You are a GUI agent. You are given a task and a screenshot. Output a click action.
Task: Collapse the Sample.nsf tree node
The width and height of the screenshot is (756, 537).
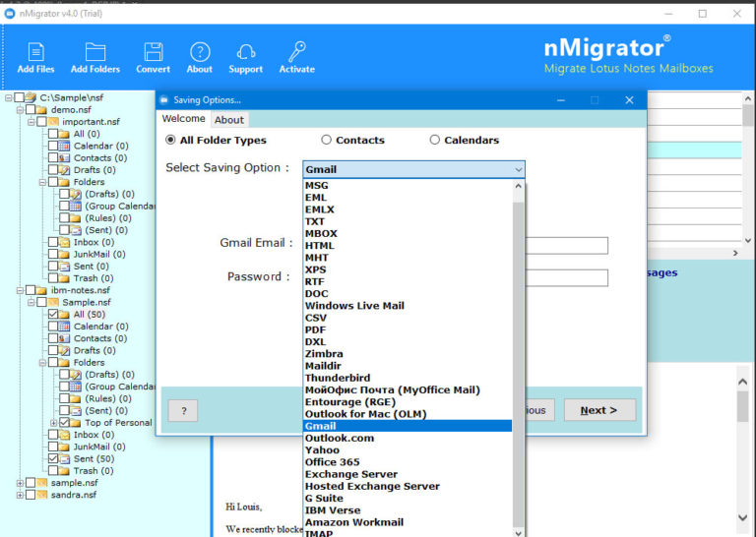click(x=31, y=303)
